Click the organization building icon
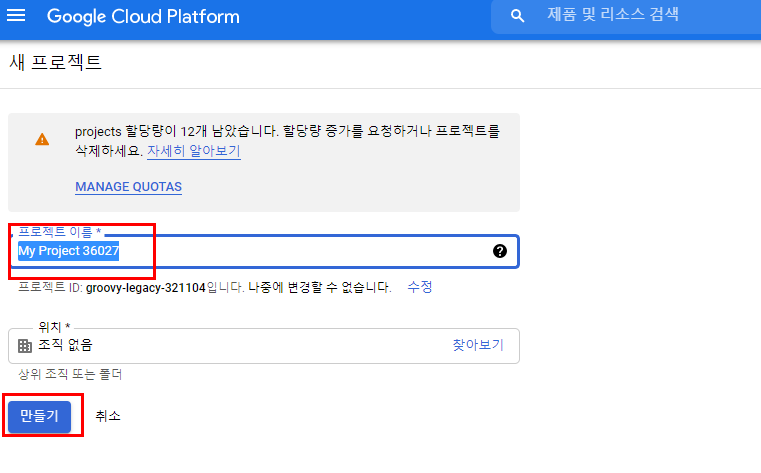This screenshot has width=761, height=473. [x=25, y=346]
